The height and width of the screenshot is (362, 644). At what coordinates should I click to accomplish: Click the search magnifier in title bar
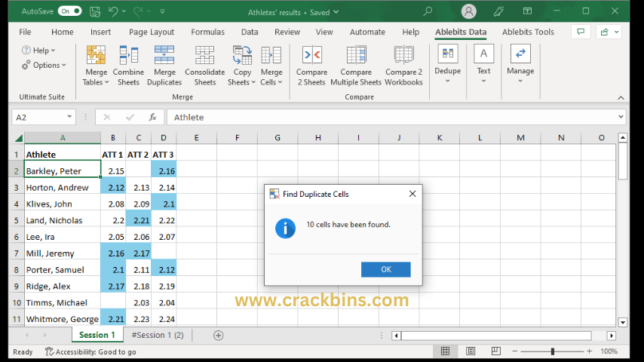[428, 11]
